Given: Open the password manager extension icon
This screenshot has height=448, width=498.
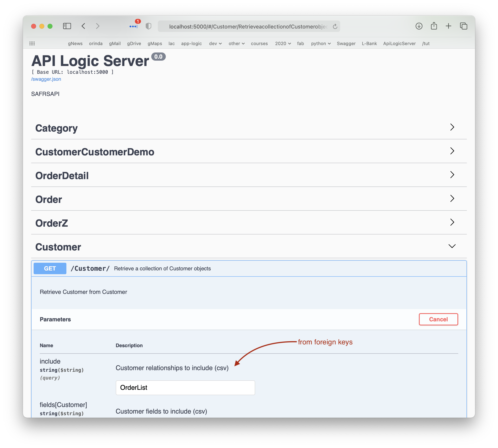Looking at the screenshot, I should tap(133, 26).
